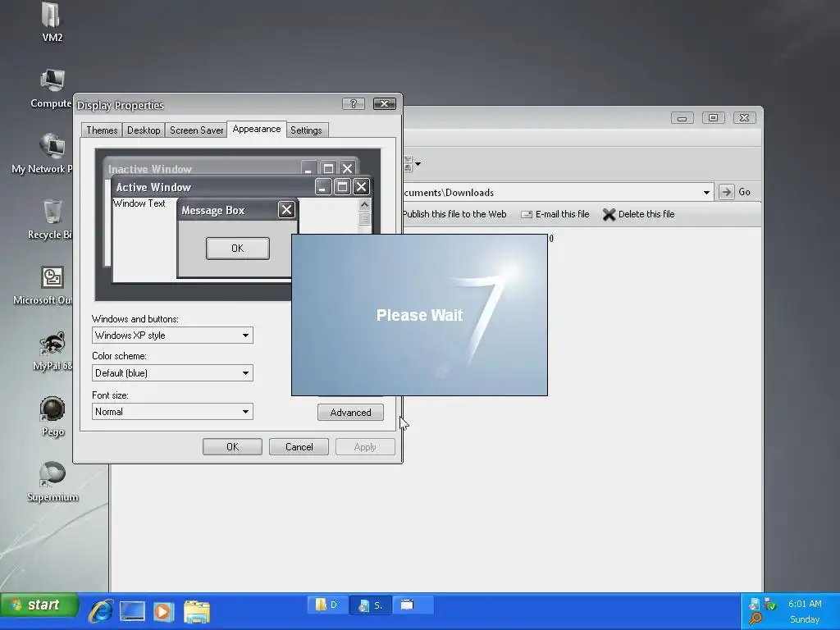This screenshot has width=840, height=630.
Task: Click OK in the Message Box preview
Action: [238, 249]
